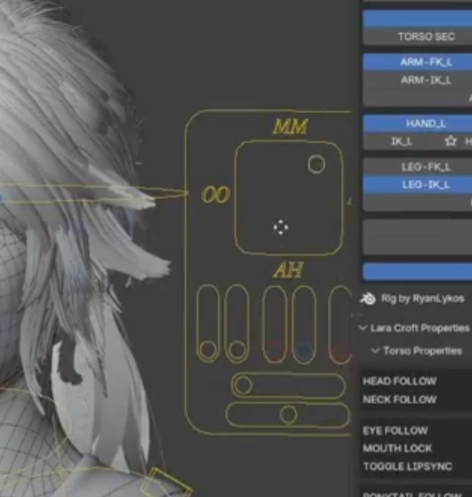472x497 pixels.
Task: Click the Blender logo icon beside Rig by RyanLykos
Action: tap(368, 299)
